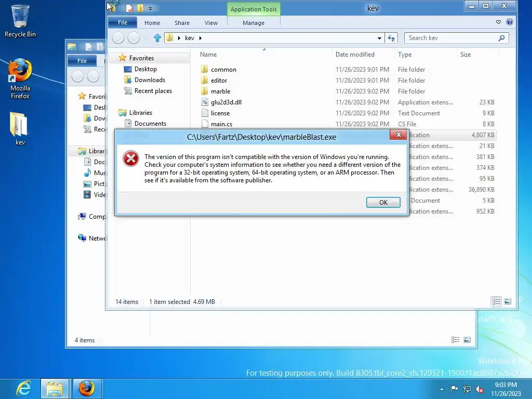Expand the kev breadcrumb arrow

click(201, 38)
